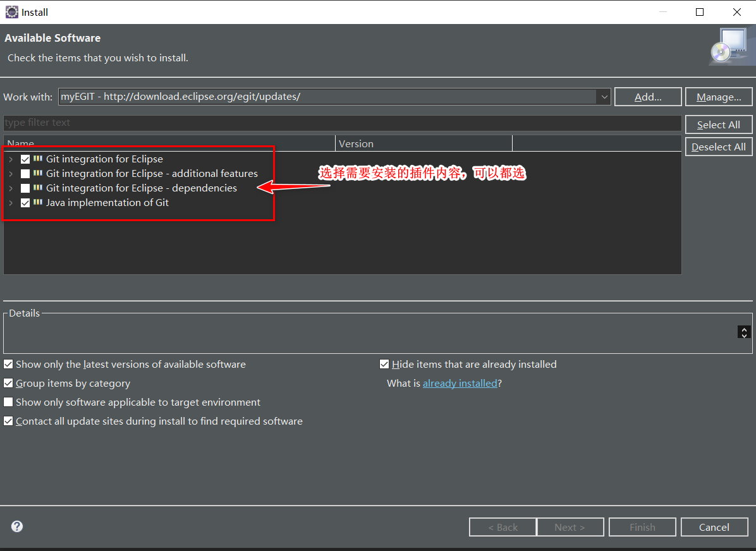Toggle Contact all update sites checkbox

pyautogui.click(x=8, y=421)
